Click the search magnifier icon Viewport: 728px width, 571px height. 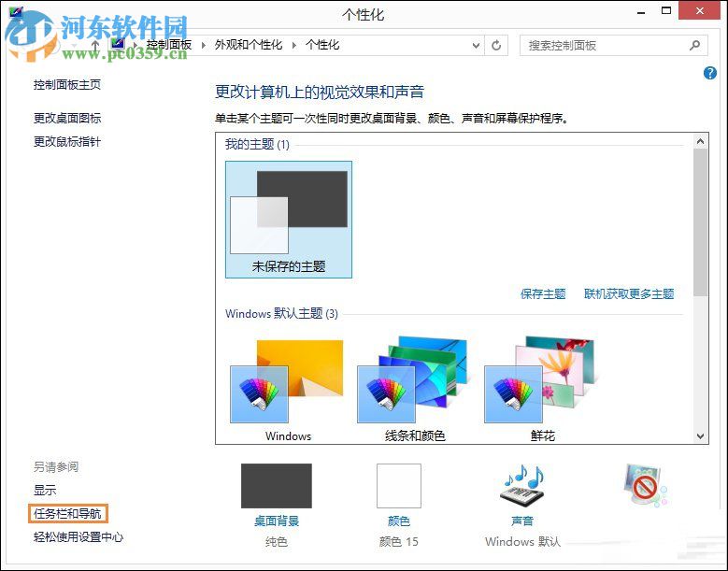coord(694,46)
